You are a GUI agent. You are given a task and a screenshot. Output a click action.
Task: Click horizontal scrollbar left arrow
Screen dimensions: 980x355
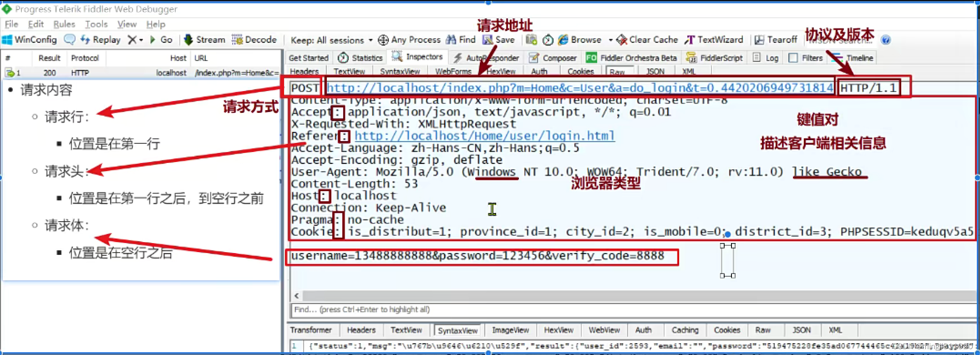(x=296, y=296)
